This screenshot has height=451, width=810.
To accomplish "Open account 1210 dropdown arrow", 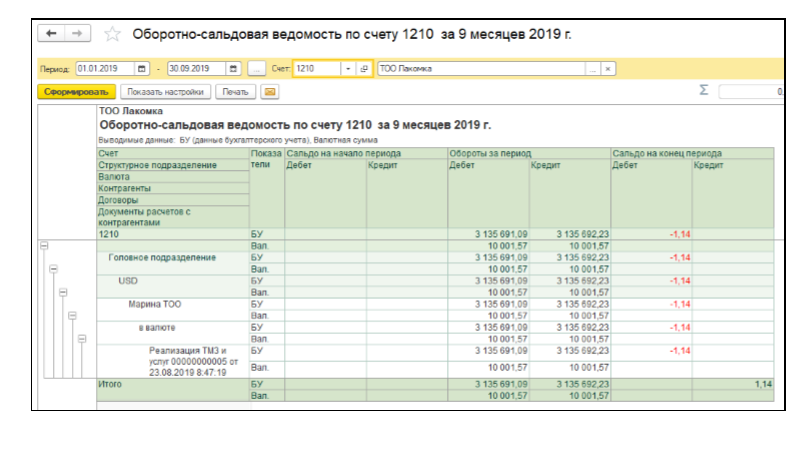I will (x=348, y=69).
